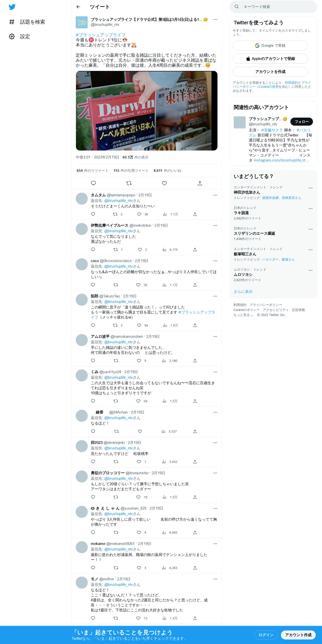Expand trends with さらに表示
The width and height of the screenshot is (322, 644).
point(243,292)
